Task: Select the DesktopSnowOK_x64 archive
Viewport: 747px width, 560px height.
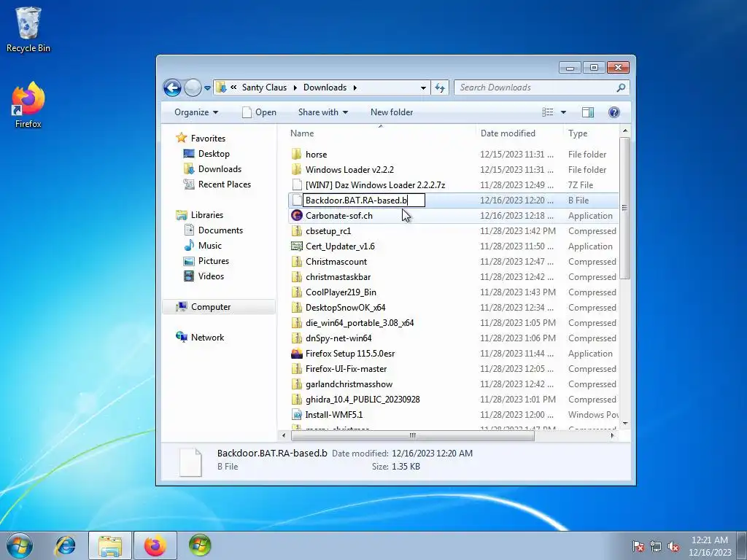Action: point(345,308)
